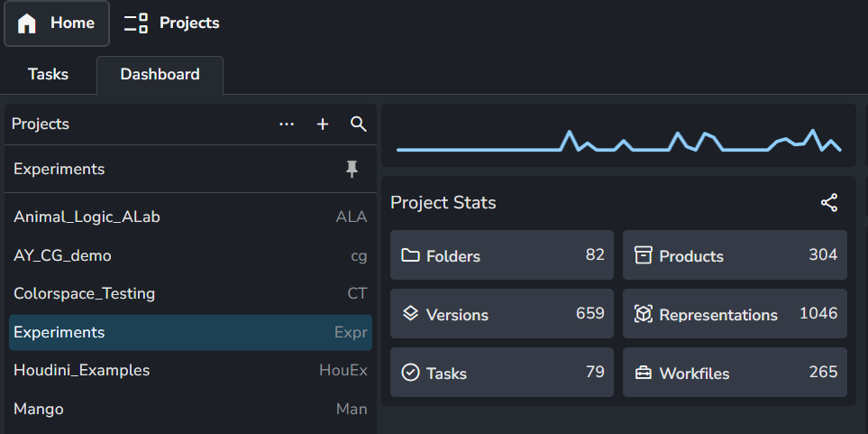Select the Mango project in list
Image resolution: width=868 pixels, height=434 pixels.
(x=39, y=409)
